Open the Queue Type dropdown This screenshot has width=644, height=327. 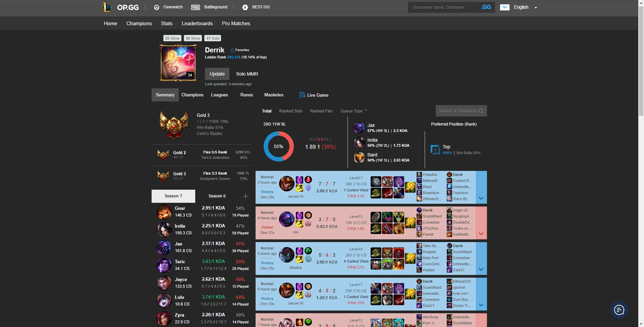pyautogui.click(x=353, y=111)
